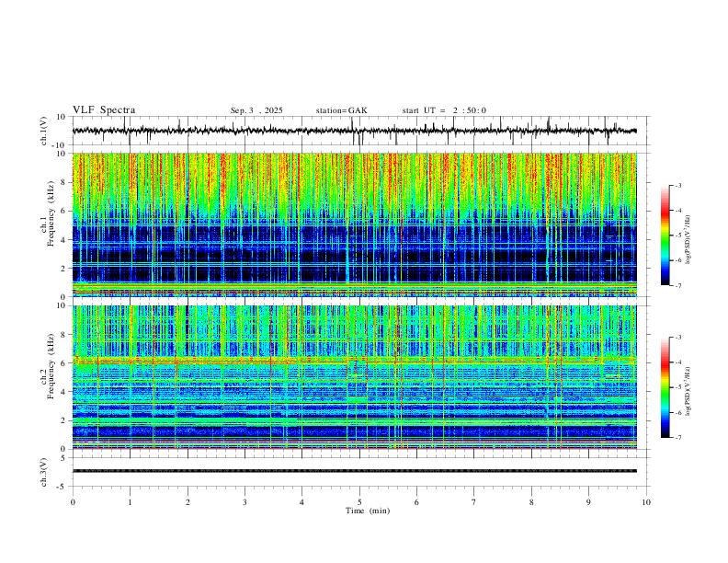The height and width of the screenshot is (563, 728).
Task: Click the lower color bar's "-3" label
Action: point(677,338)
